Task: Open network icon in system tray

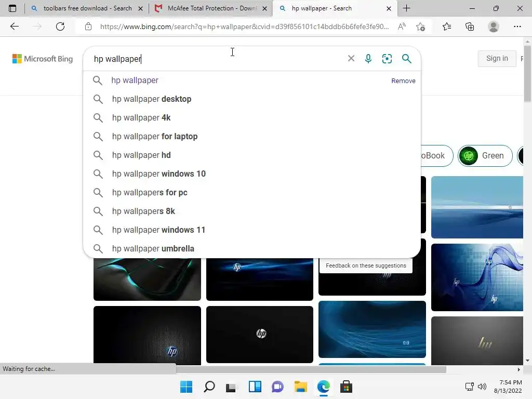Action: coord(470,387)
